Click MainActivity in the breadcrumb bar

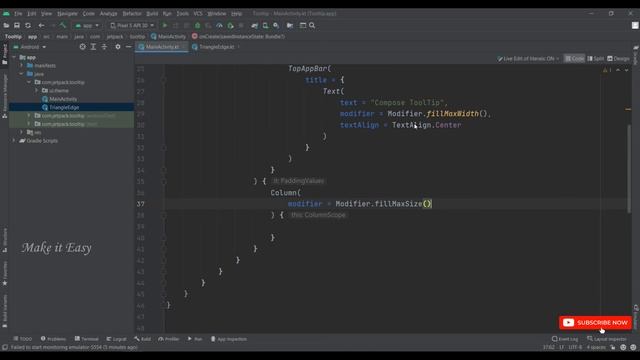[169, 36]
